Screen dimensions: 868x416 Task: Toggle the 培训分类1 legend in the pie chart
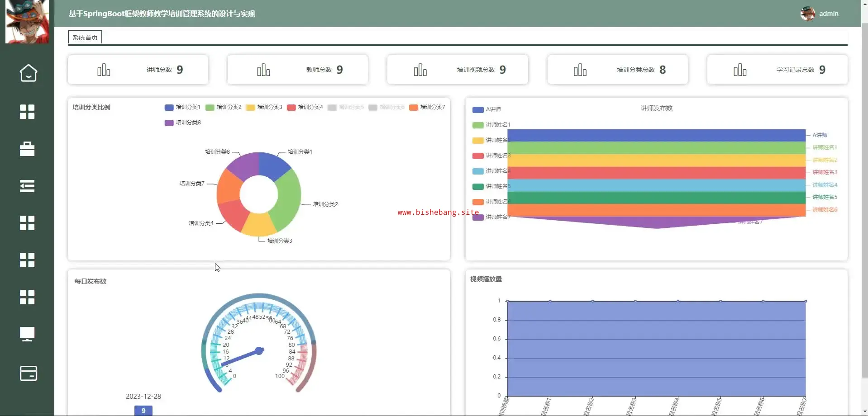(x=182, y=107)
